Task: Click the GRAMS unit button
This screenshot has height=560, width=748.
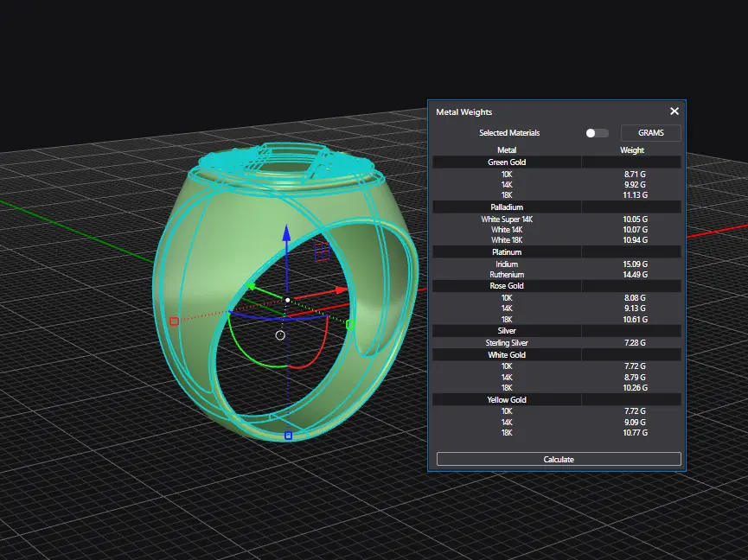Action: pos(650,133)
